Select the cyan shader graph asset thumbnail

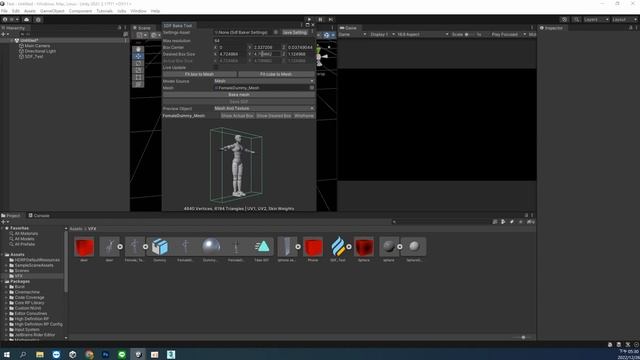(262, 247)
